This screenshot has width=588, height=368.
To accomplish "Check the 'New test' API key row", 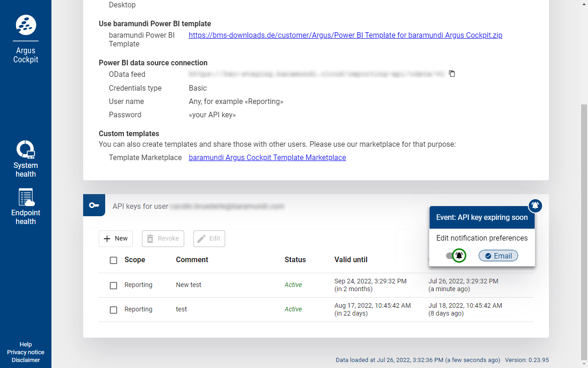I will (113, 286).
